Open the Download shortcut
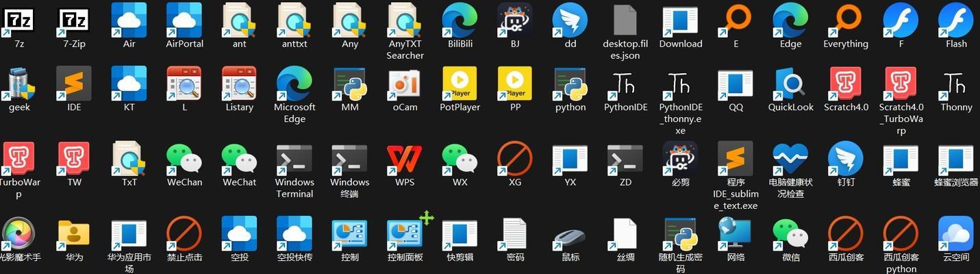Image resolution: width=980 pixels, height=274 pixels. pos(681,21)
